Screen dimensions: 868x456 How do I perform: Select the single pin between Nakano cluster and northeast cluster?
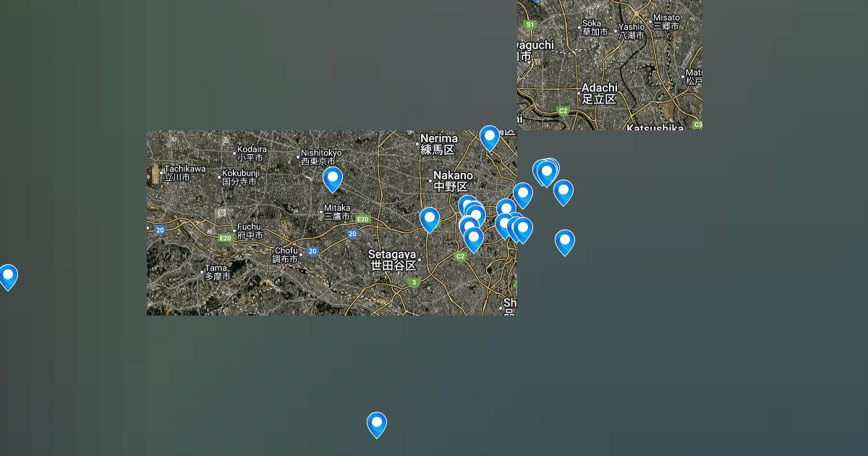coord(523,195)
